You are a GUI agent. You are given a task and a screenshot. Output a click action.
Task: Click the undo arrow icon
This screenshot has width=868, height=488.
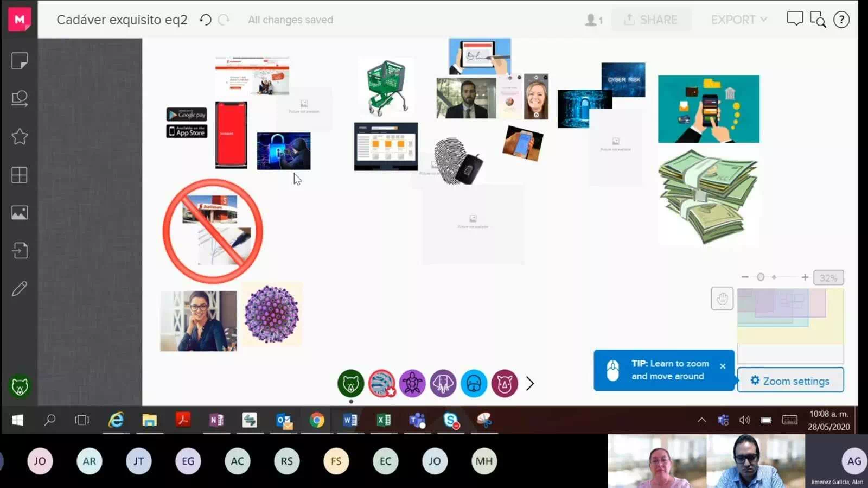(206, 20)
